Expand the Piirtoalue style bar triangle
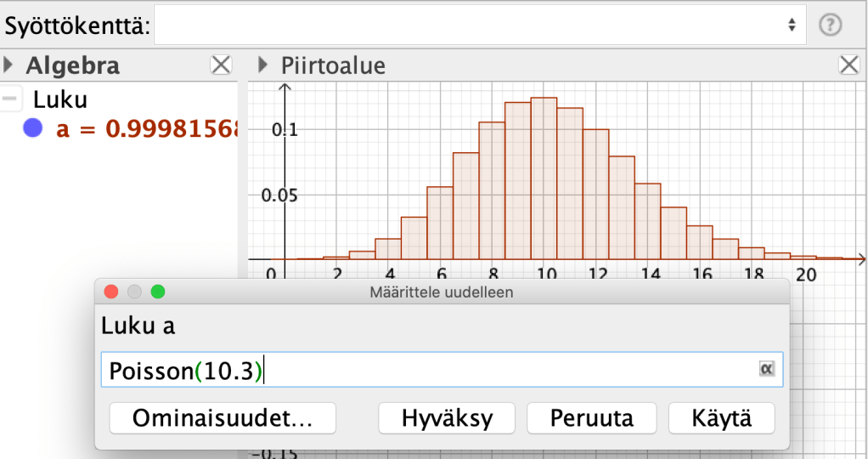The image size is (868, 459). [x=263, y=65]
